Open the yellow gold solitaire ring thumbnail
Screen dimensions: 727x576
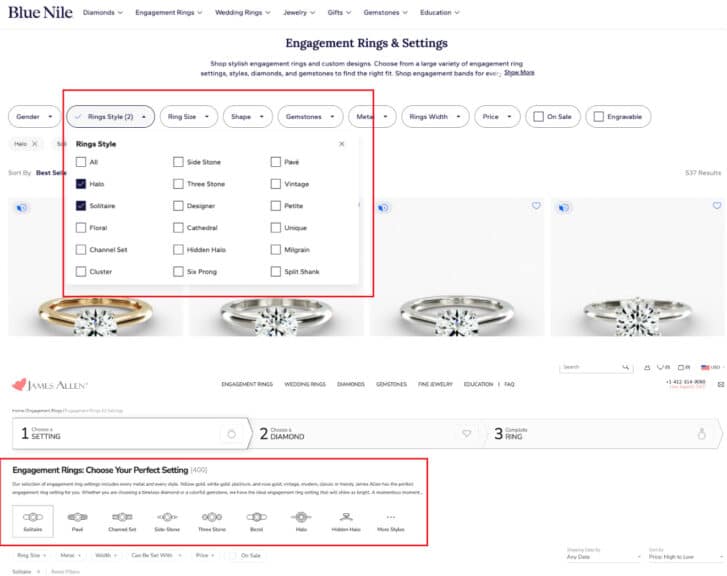pos(96,267)
